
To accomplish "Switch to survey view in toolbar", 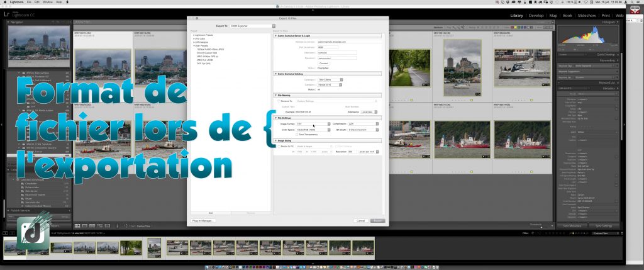I will coord(99,225).
